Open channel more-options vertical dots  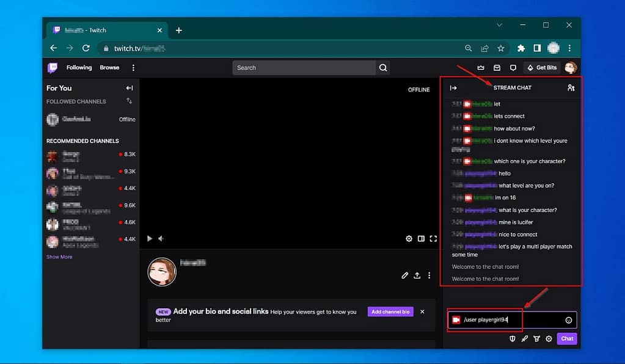(x=429, y=275)
